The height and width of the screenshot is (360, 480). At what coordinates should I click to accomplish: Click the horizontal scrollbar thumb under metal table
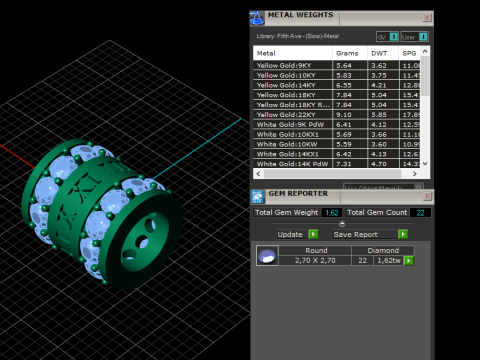[x=333, y=174]
